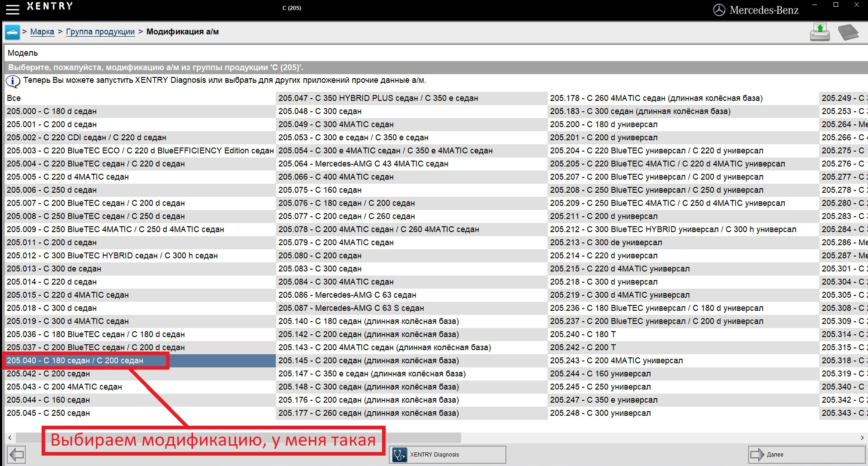
Task: Click the info icon beside the hint
Action: [x=13, y=81]
